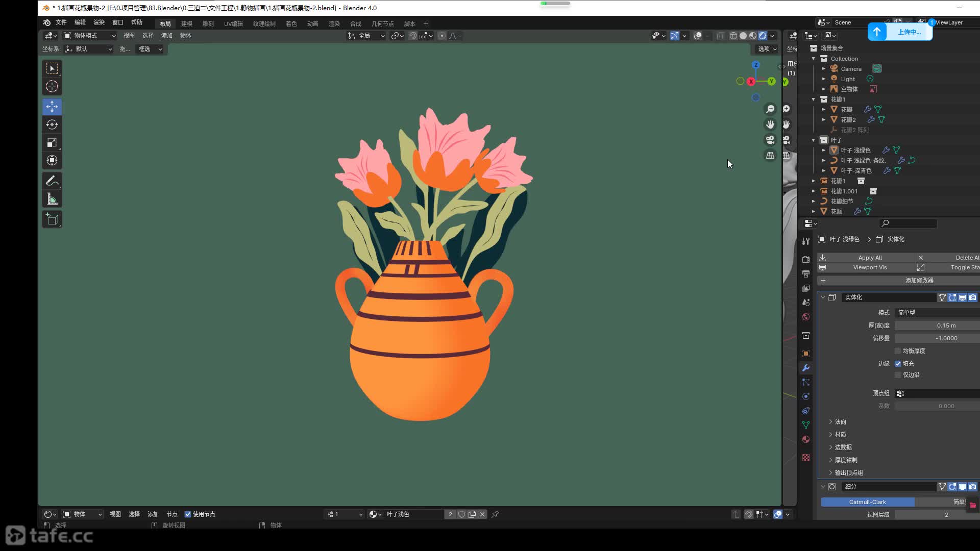Screen dimensions: 980x551
Task: Collapse the 实体化 modifier panel
Action: coord(823,297)
